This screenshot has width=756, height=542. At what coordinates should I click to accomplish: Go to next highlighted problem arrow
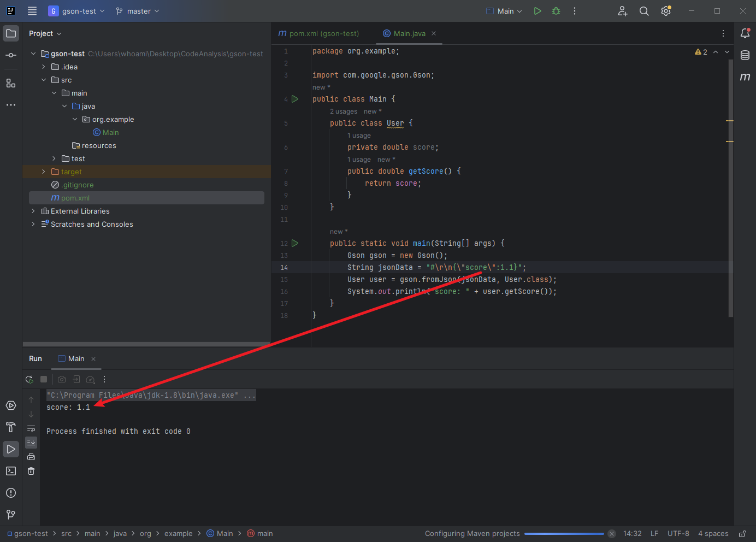click(x=727, y=52)
